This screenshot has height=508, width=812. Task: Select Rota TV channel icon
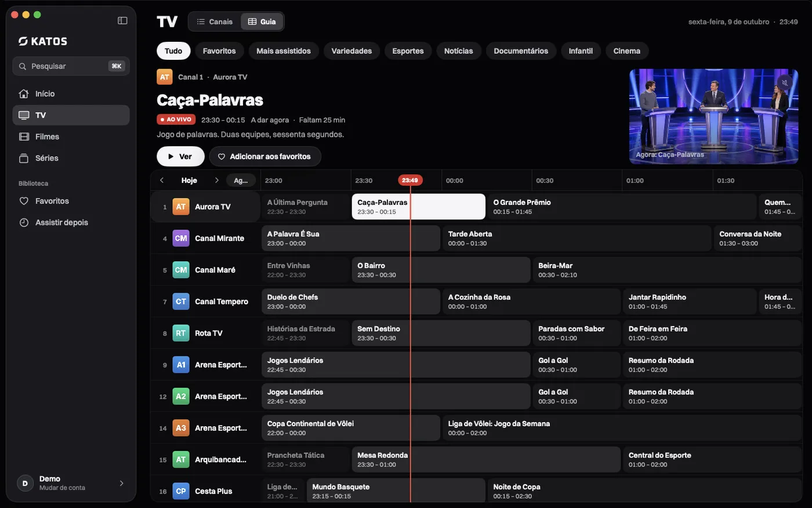[x=181, y=333]
